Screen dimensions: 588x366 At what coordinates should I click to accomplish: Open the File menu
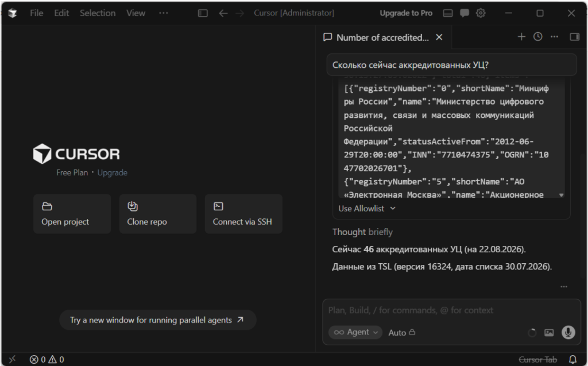[36, 13]
